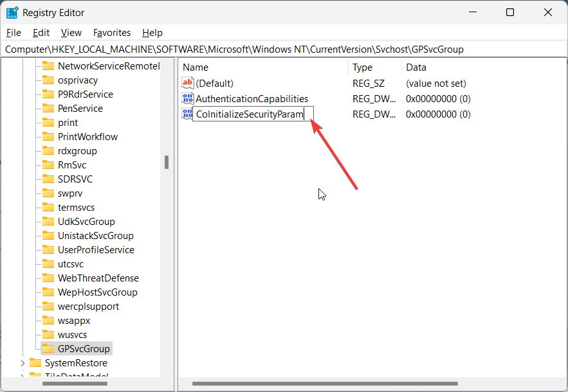Click the WepHostSvcGroup folder icon
This screenshot has height=392, width=568.
coord(48,292)
